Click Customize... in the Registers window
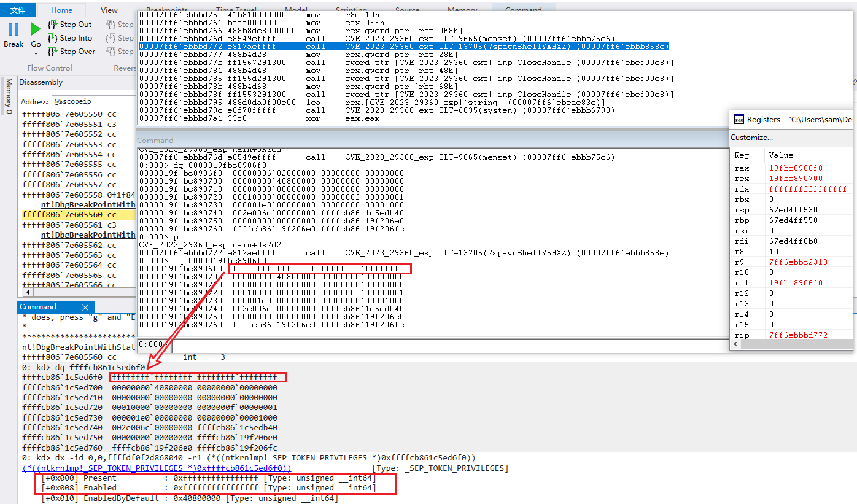This screenshot has width=857, height=504. tap(751, 138)
